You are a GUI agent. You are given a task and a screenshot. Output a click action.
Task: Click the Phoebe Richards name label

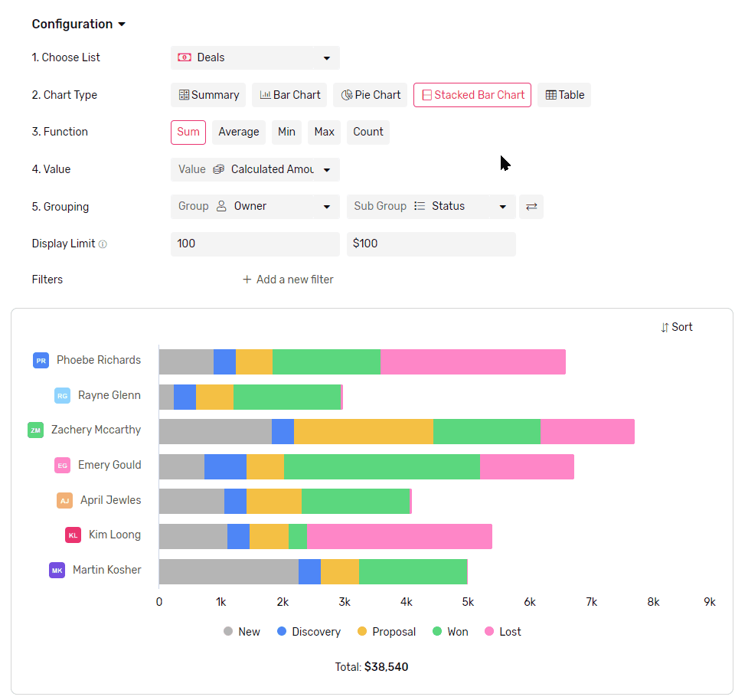pyautogui.click(x=99, y=360)
